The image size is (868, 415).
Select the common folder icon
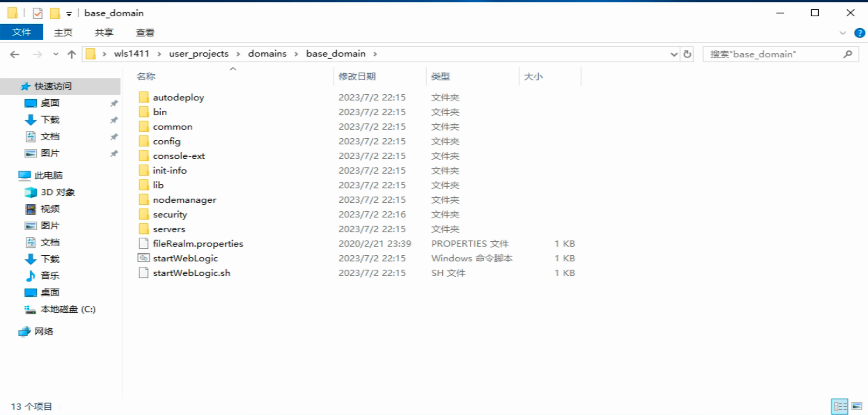tap(144, 126)
